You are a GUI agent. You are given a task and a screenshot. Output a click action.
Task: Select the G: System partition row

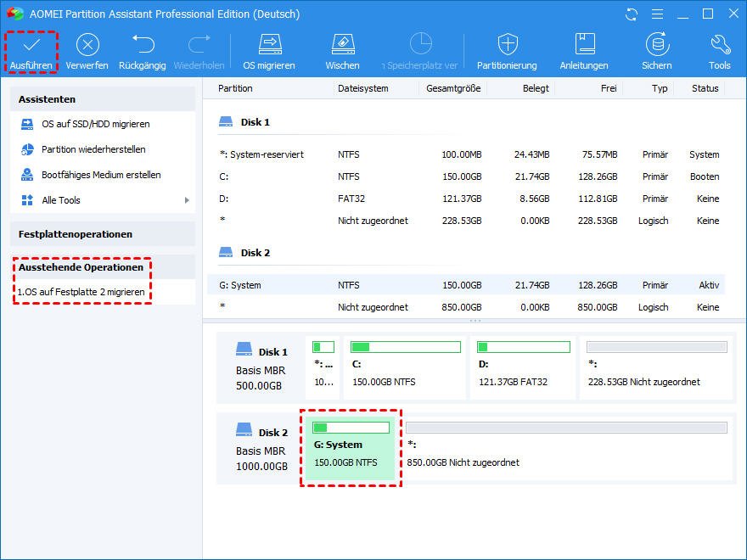[x=466, y=285]
